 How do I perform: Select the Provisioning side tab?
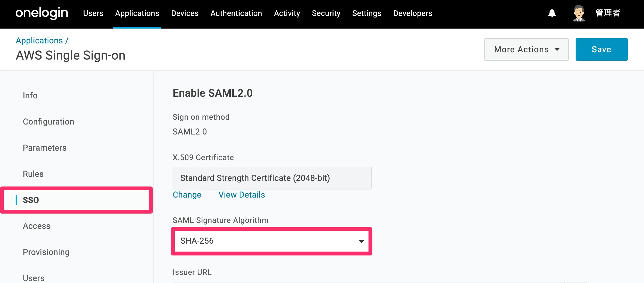46,252
